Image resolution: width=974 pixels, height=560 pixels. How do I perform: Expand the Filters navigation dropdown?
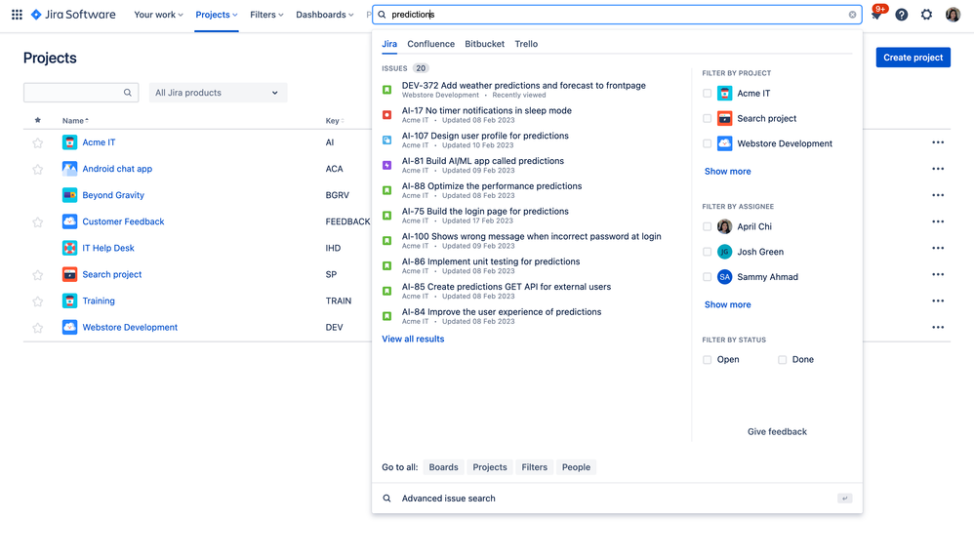click(x=266, y=15)
